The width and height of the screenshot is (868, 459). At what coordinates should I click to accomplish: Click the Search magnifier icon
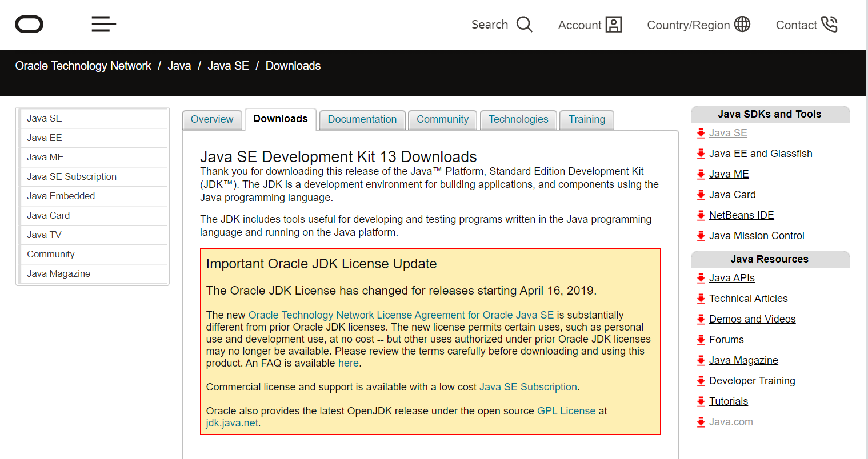(x=525, y=25)
